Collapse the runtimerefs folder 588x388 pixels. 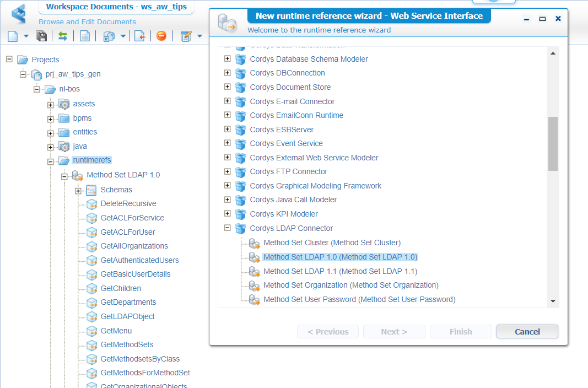pyautogui.click(x=51, y=161)
